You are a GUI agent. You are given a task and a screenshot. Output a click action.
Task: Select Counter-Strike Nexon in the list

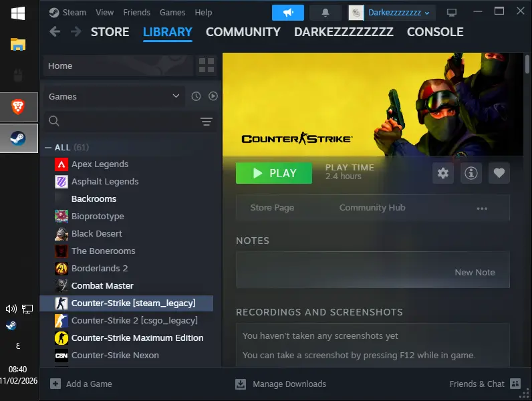click(126, 355)
